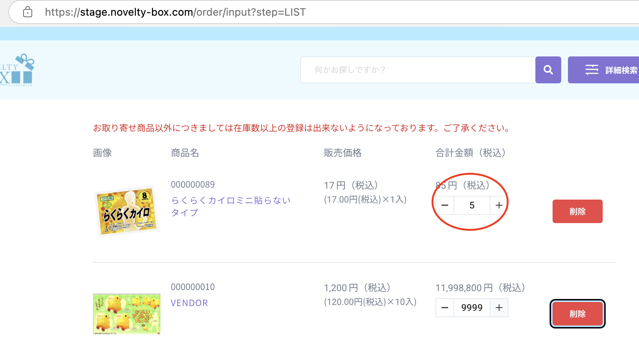Screen dimensions: 639x364
Task: Click the browser URL address bar
Action: coord(299,12)
